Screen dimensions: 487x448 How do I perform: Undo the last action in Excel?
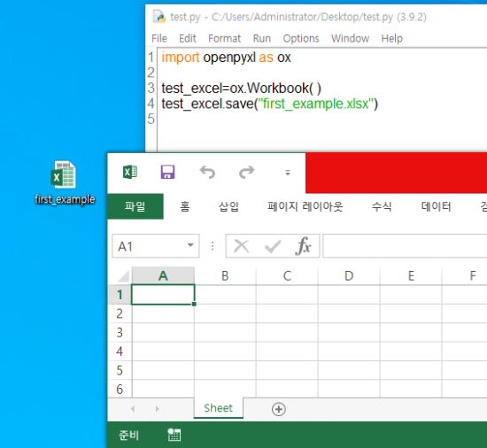coord(207,172)
